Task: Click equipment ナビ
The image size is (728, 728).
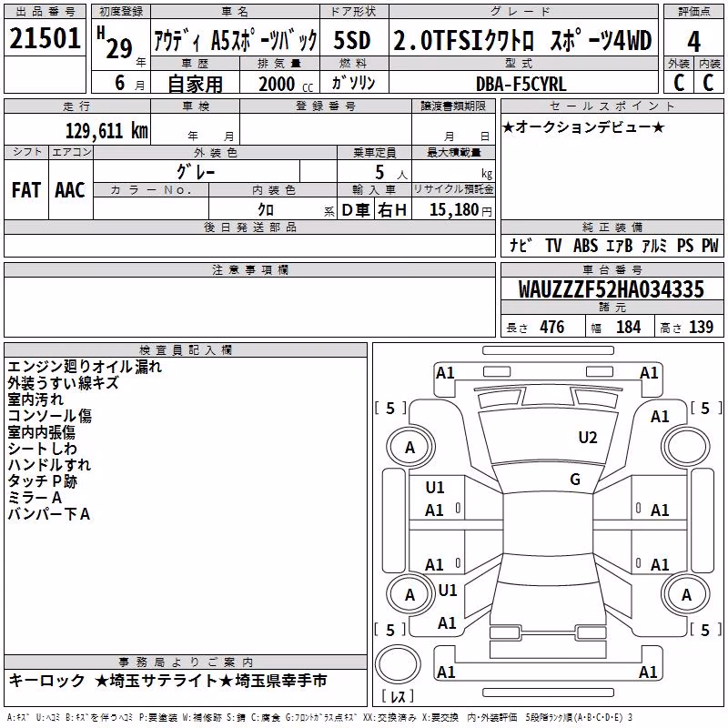Action: click(x=521, y=245)
